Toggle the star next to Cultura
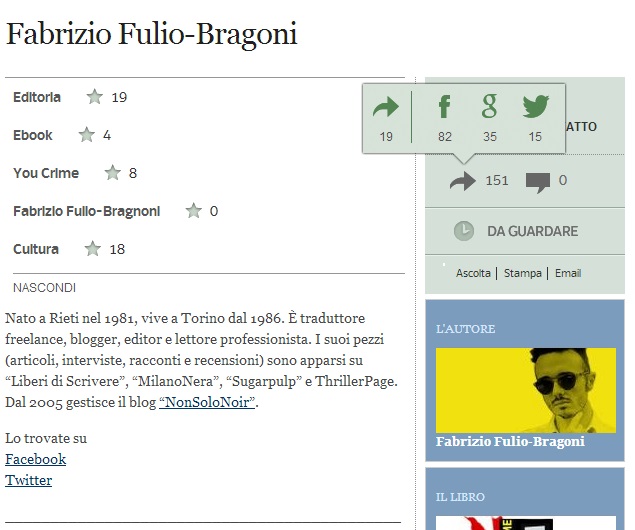 point(92,249)
